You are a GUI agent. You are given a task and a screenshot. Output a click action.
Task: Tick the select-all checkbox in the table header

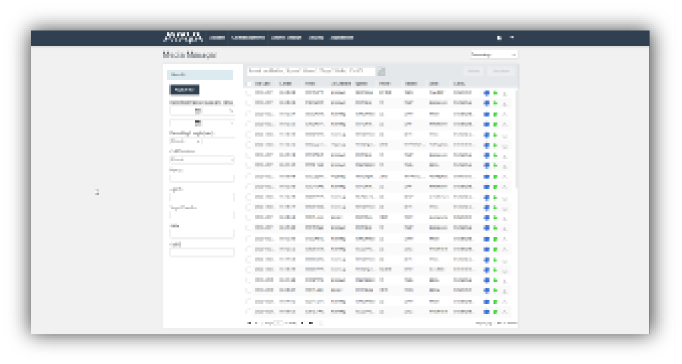pos(249,83)
